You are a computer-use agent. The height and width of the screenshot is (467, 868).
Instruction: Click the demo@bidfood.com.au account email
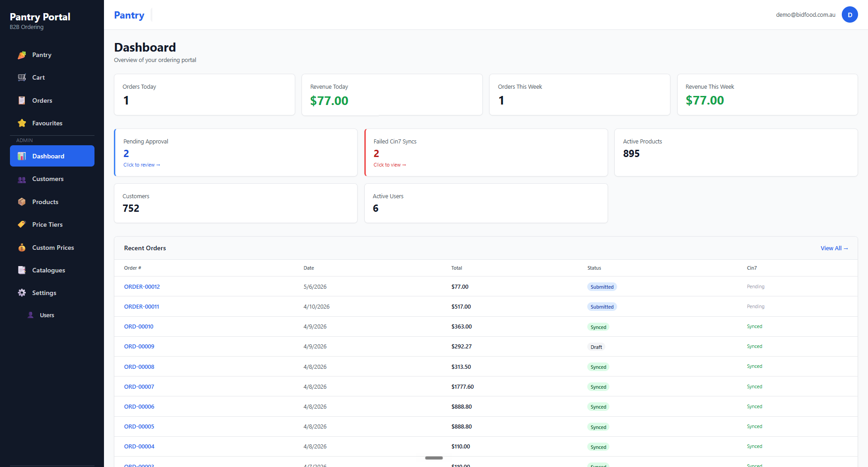click(x=806, y=14)
